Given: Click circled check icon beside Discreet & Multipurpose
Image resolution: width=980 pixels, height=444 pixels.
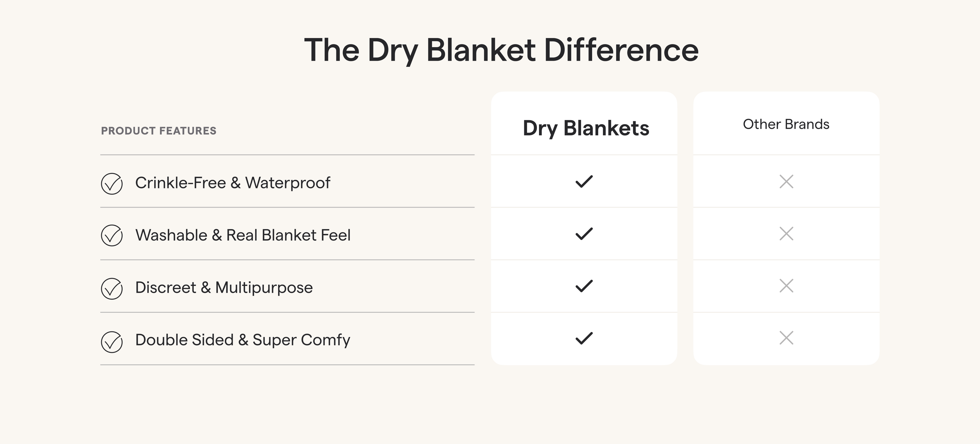Looking at the screenshot, I should (112, 288).
